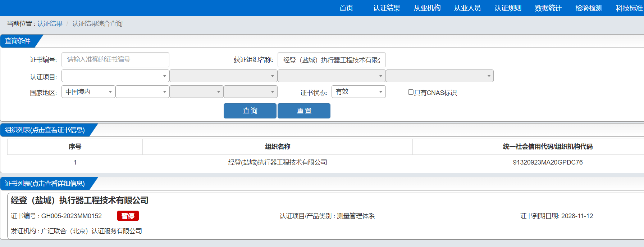Open the fourth 国家地区 dropdown
The height and width of the screenshot is (247, 644).
pyautogui.click(x=251, y=92)
